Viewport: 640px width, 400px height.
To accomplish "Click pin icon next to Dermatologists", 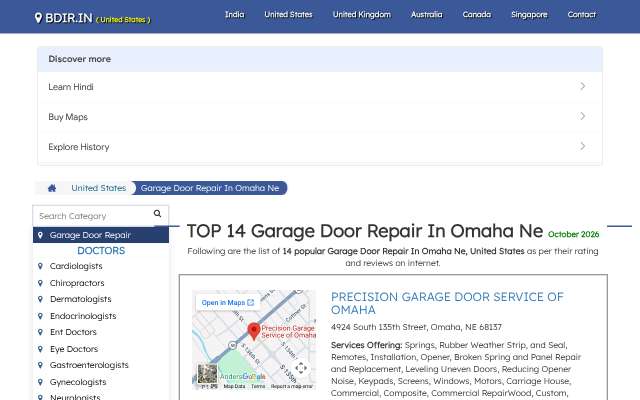I will pyautogui.click(x=40, y=299).
